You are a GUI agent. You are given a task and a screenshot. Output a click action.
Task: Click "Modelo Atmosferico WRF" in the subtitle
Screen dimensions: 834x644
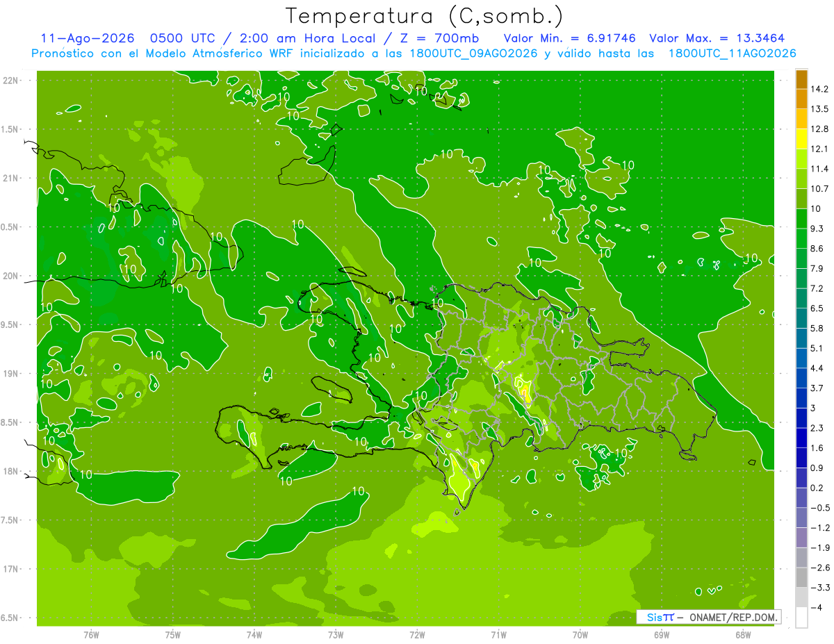(221, 53)
